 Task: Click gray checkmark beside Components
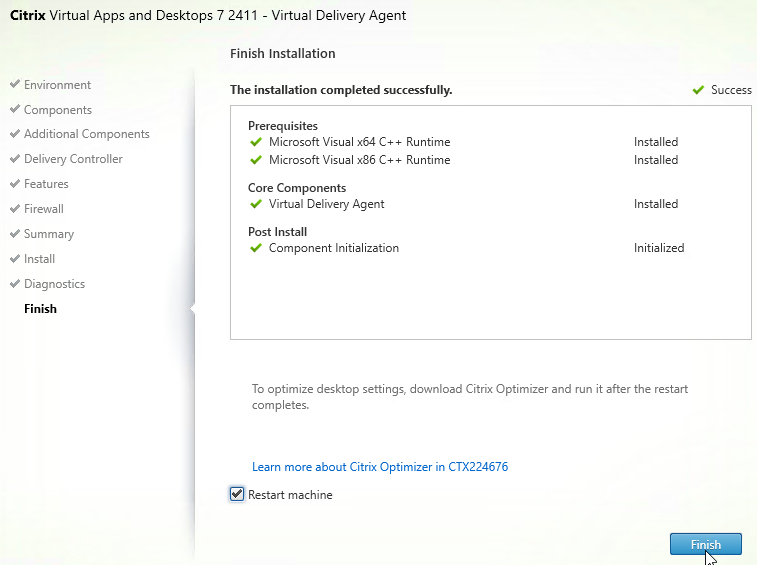pos(15,109)
